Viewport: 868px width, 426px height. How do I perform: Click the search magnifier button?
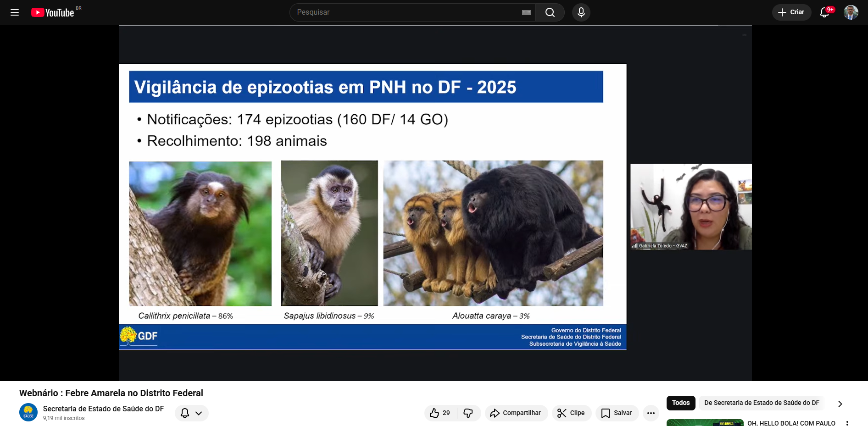(550, 12)
